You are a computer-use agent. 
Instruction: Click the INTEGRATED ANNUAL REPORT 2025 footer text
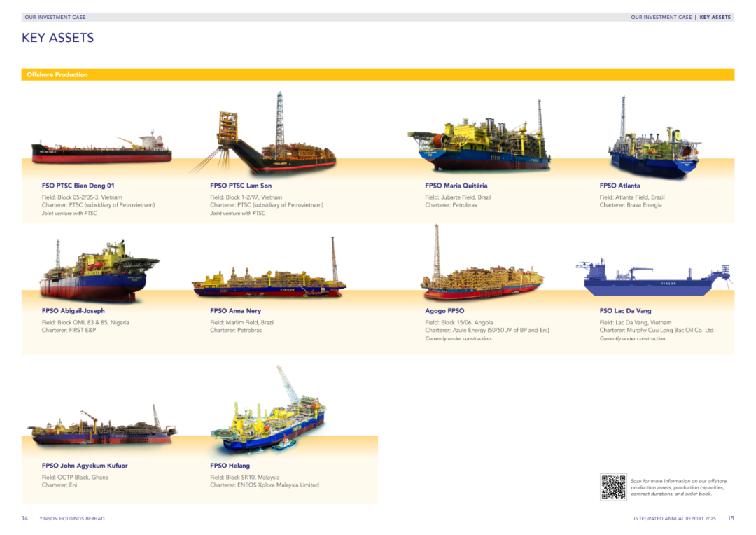point(674,518)
